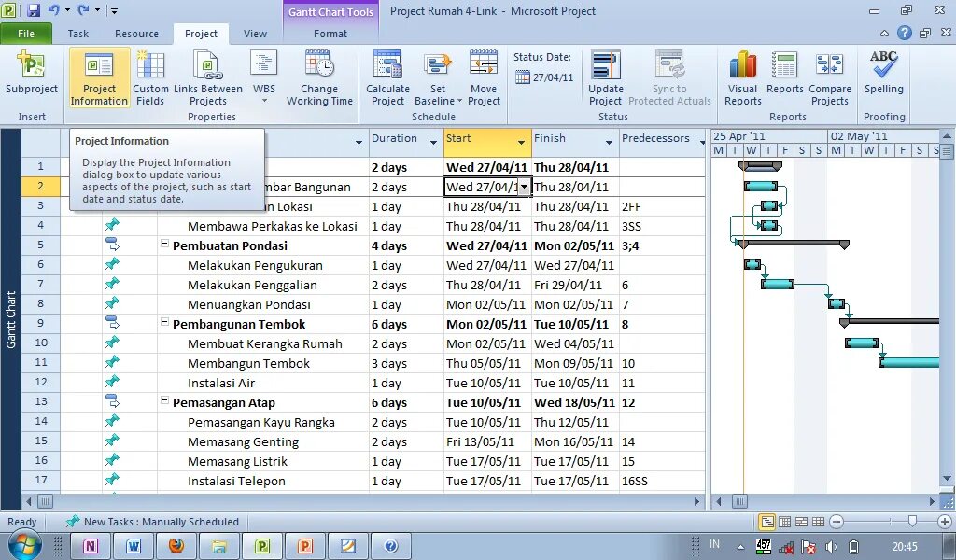The height and width of the screenshot is (560, 956).
Task: Launch Compare Projects
Action: coord(830,77)
